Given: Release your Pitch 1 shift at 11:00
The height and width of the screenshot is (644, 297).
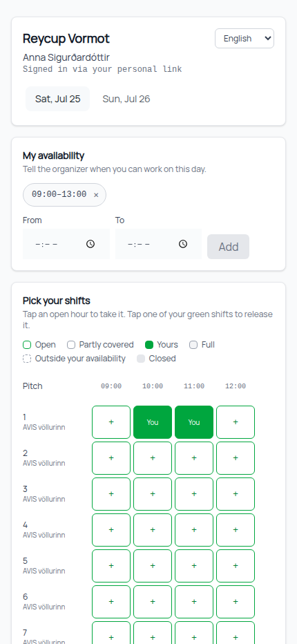Looking at the screenshot, I should (x=194, y=422).
